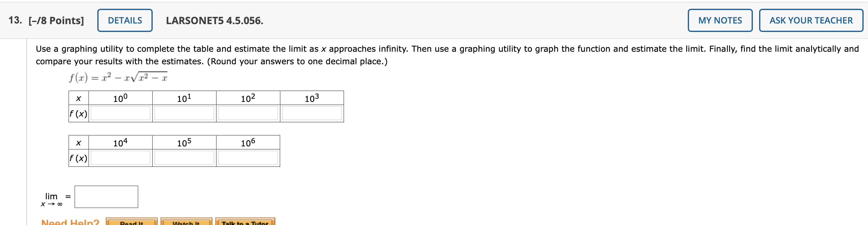Open MY NOTES
The width and height of the screenshot is (868, 225).
[x=720, y=20]
